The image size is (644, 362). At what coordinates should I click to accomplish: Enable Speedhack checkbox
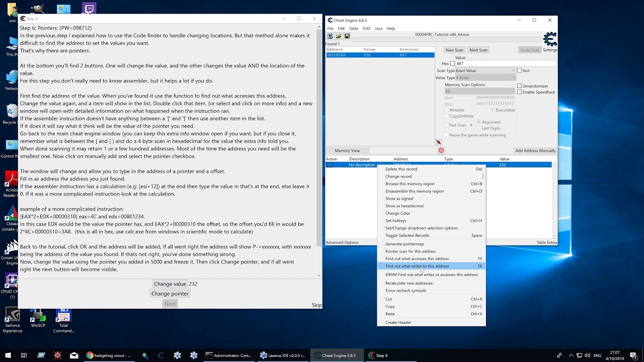(520, 92)
